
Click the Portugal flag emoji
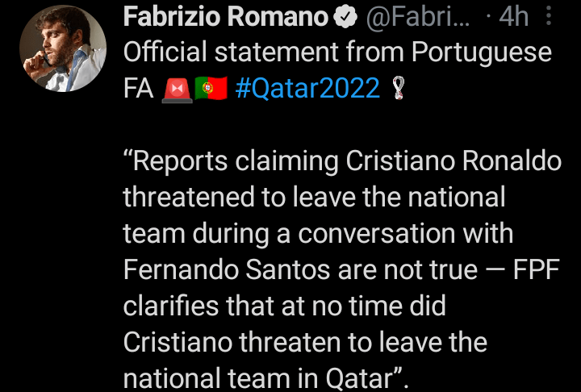[211, 90]
